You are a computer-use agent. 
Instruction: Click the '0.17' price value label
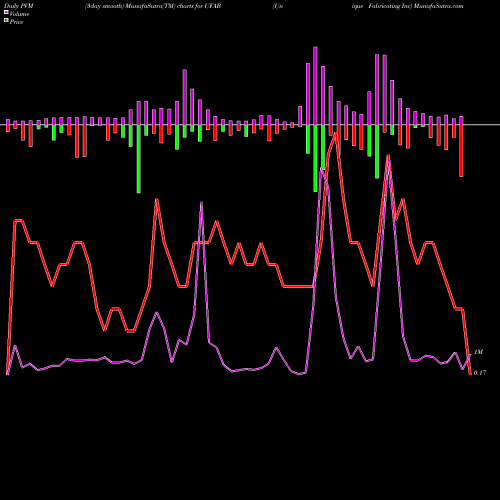(x=480, y=373)
